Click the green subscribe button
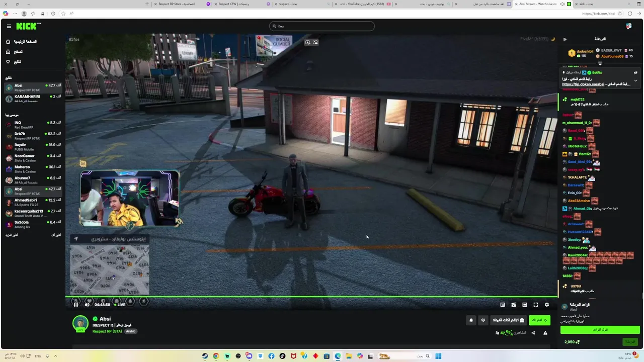Screen dimensions: 644x362 [540, 320]
